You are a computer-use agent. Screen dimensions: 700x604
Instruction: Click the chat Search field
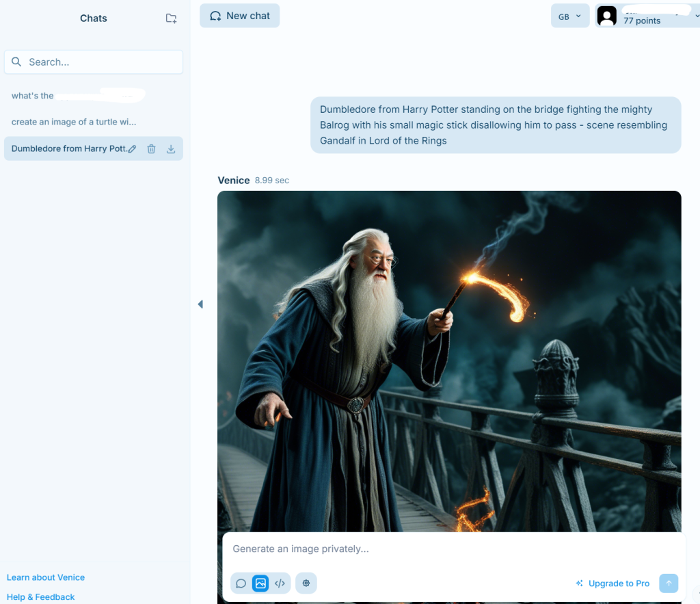94,62
